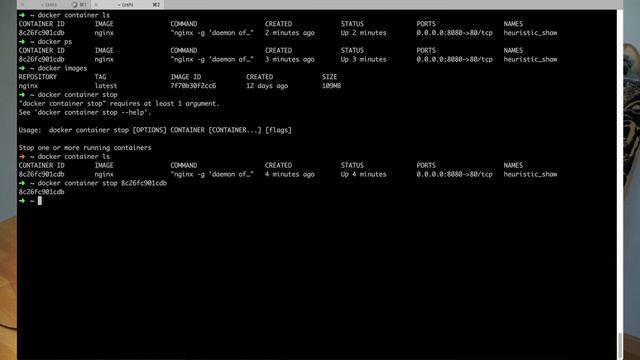Click 'docker container stop 8c26fc901cdb' command line
This screenshot has height=360, width=640.
click(x=102, y=183)
